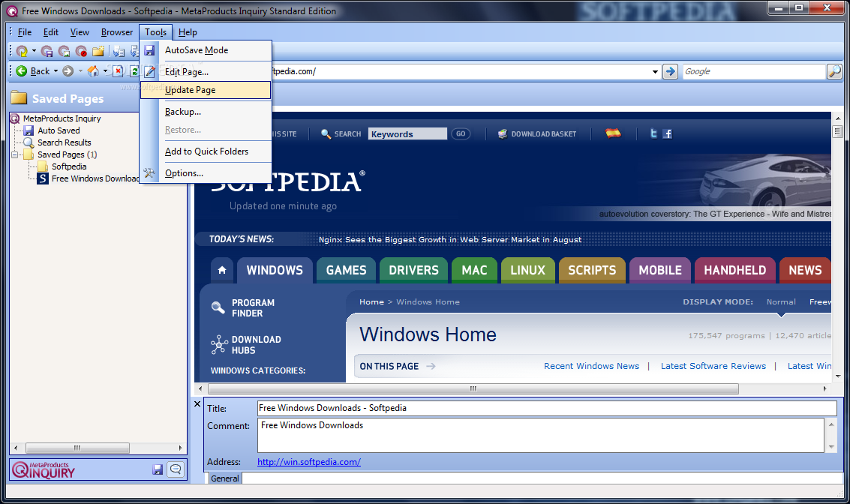
Task: Open the Home button dropdown arrow
Action: click(x=105, y=71)
